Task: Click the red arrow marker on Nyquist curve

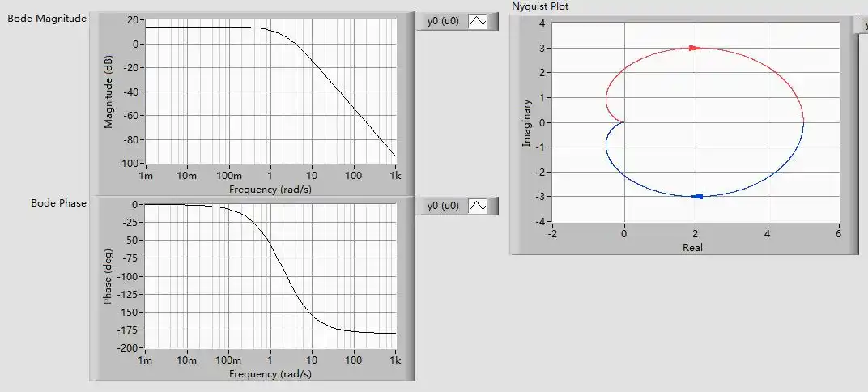Action: pos(694,49)
